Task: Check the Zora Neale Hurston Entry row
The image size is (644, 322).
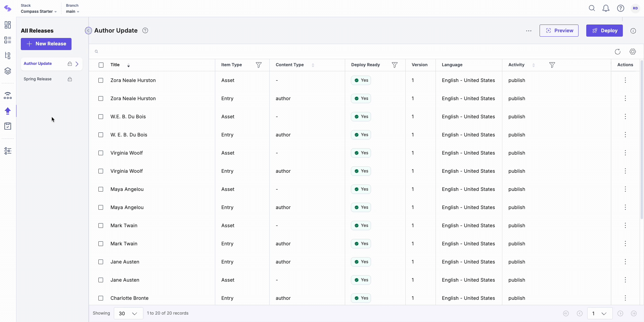Action: point(101,98)
